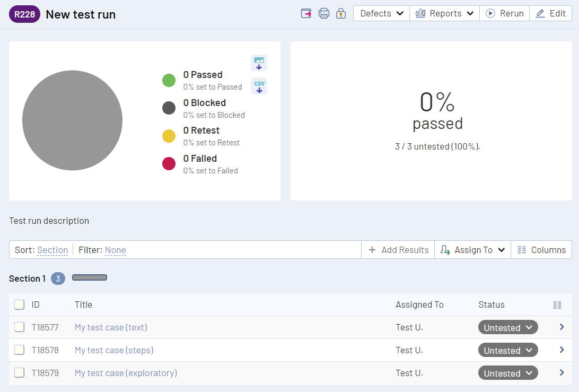Viewport: 579px width, 392px height.
Task: Click the lock icon to close run
Action: pyautogui.click(x=340, y=13)
